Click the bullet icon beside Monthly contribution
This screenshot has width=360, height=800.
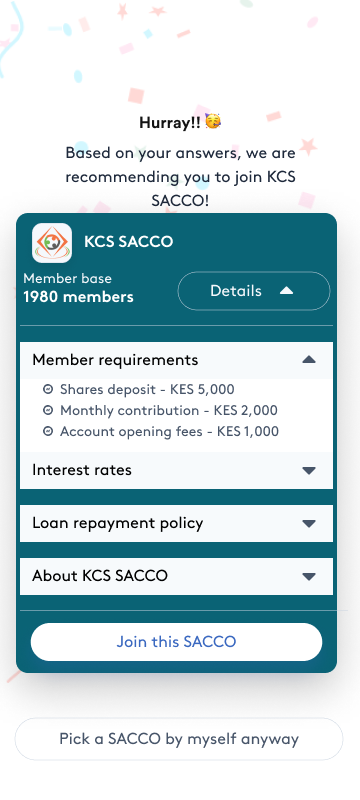pos(48,411)
